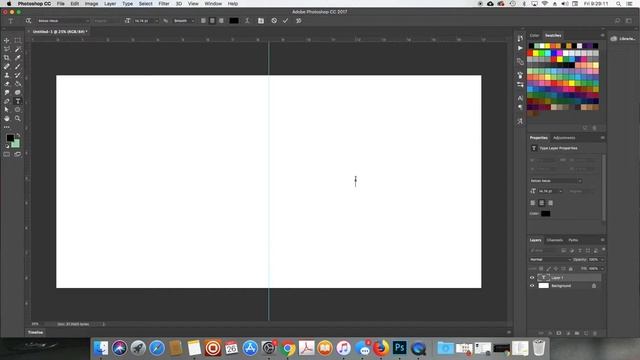The image size is (640, 360).
Task: Set left align in Properties panel
Action: tap(533, 203)
